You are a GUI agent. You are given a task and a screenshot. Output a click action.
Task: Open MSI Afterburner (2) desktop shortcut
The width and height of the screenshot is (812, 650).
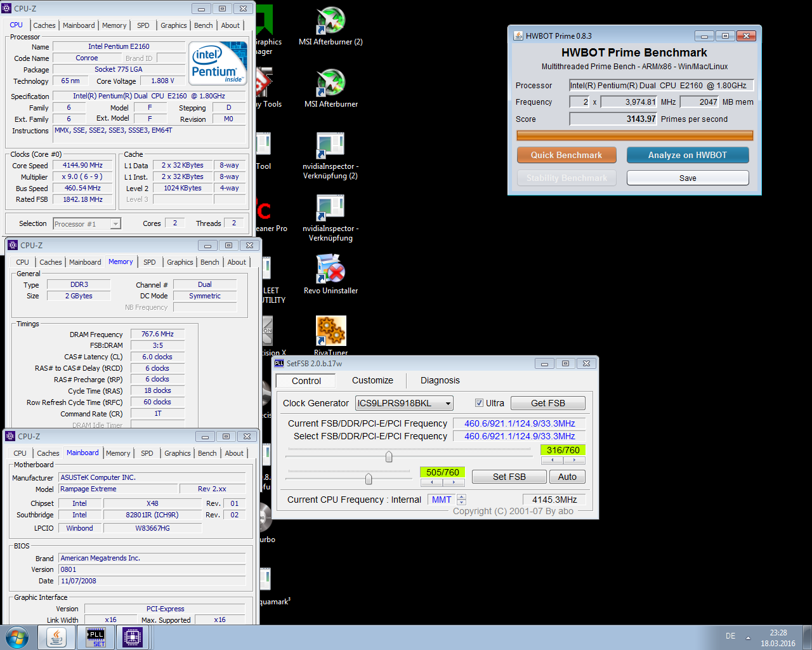331,27
